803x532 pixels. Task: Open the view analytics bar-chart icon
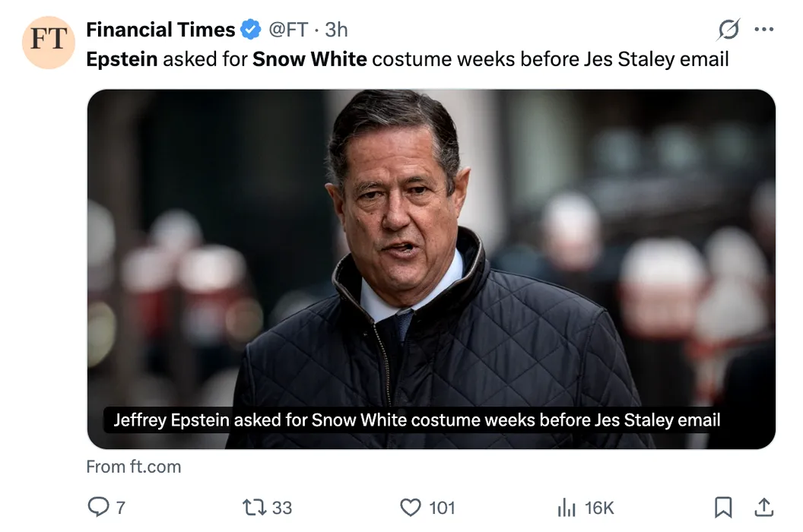pos(567,507)
